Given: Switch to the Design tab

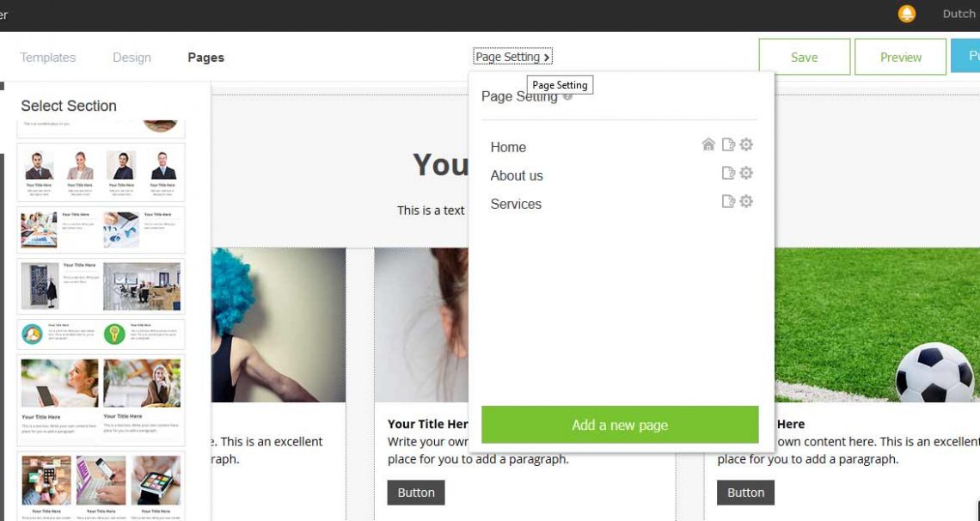Looking at the screenshot, I should coord(132,58).
